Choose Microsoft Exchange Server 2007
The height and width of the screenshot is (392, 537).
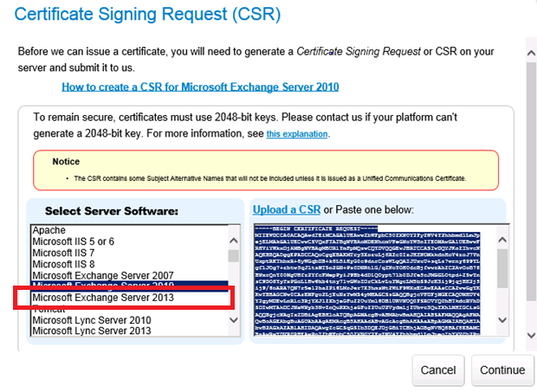pyautogui.click(x=129, y=275)
